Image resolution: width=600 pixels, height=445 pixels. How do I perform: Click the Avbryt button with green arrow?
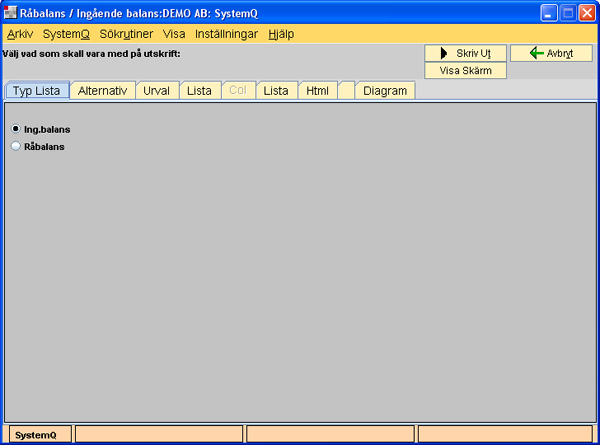pyautogui.click(x=551, y=53)
